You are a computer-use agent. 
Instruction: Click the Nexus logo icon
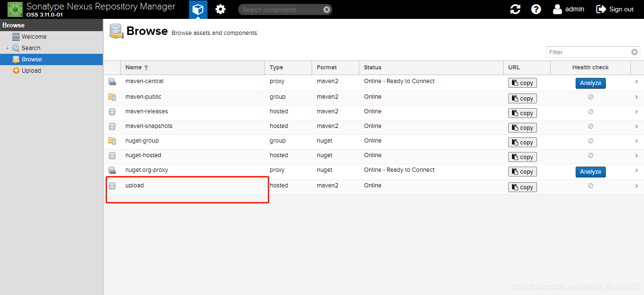15,9
